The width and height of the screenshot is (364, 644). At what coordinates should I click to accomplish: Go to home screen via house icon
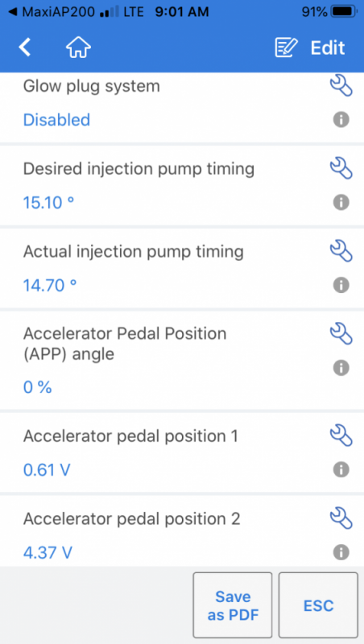pos(78,47)
